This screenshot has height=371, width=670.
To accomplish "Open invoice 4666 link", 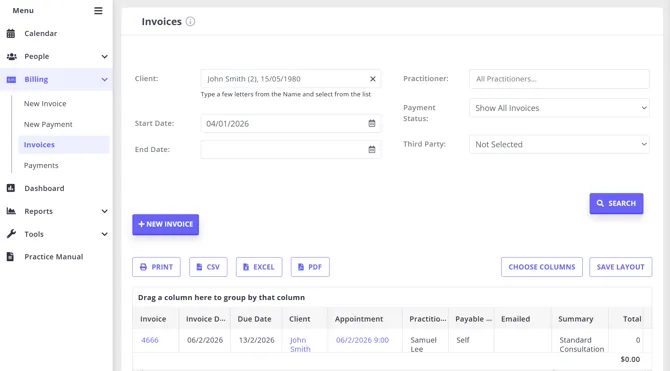I will coord(150,340).
